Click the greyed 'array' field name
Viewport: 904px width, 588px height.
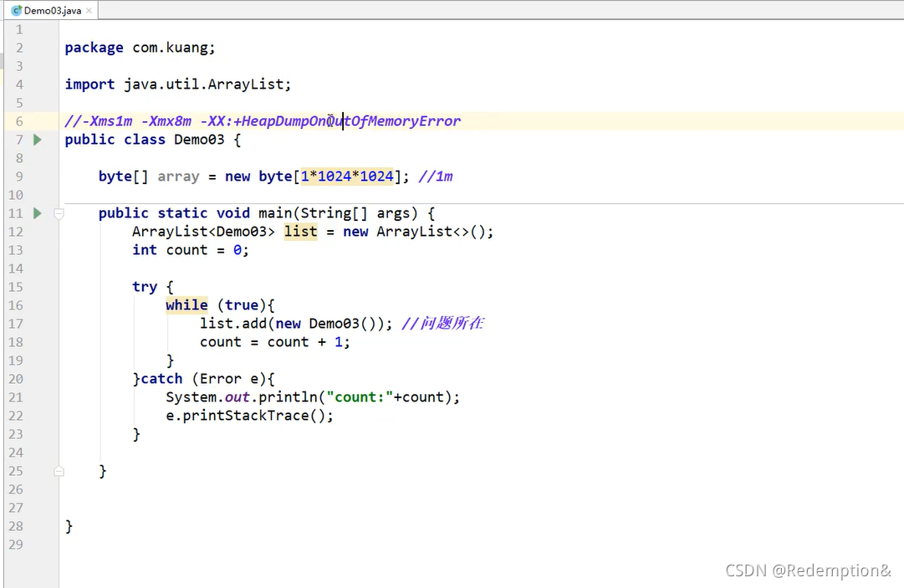pos(178,176)
